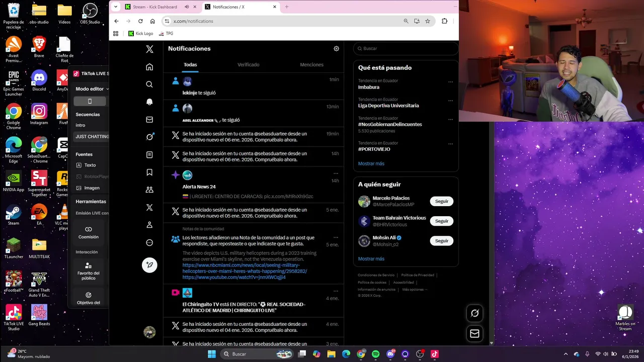The image size is (644, 362).
Task: Open Coemisión tool in TikTok LIVE Studio
Action: (89, 232)
